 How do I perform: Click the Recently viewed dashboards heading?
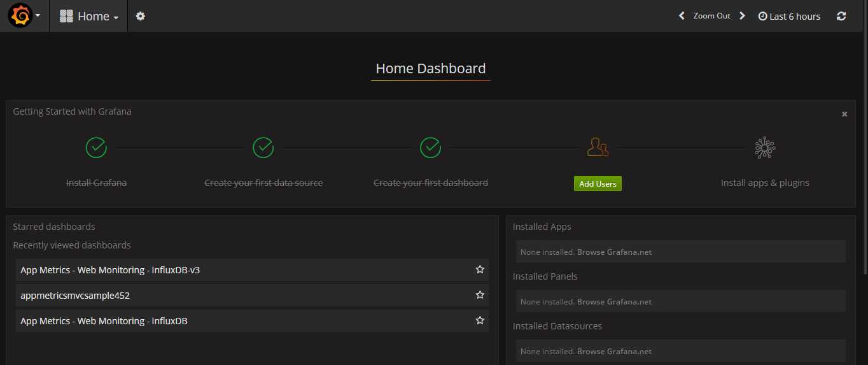72,245
